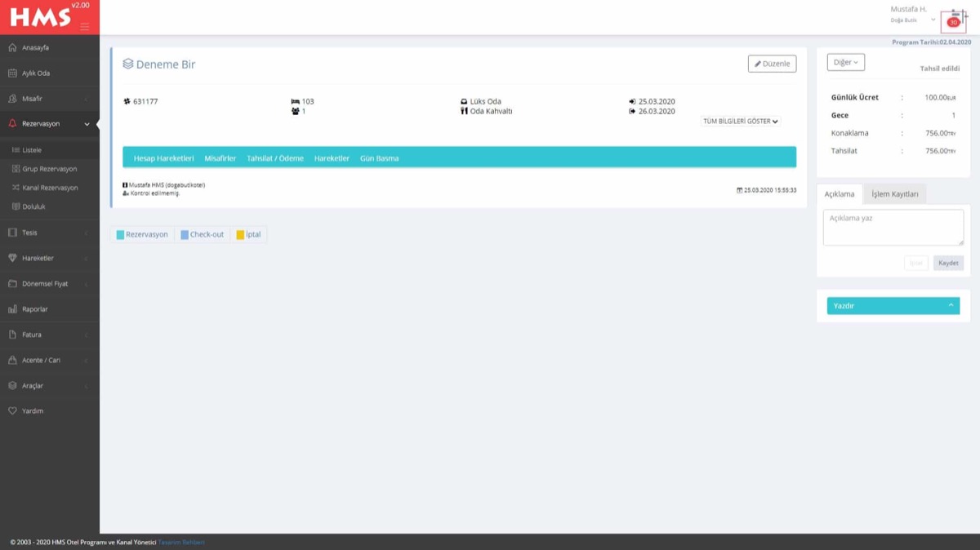Viewport: 980px width, 550px height.
Task: Click the layers icon beside Deneme Bir
Action: click(x=128, y=64)
